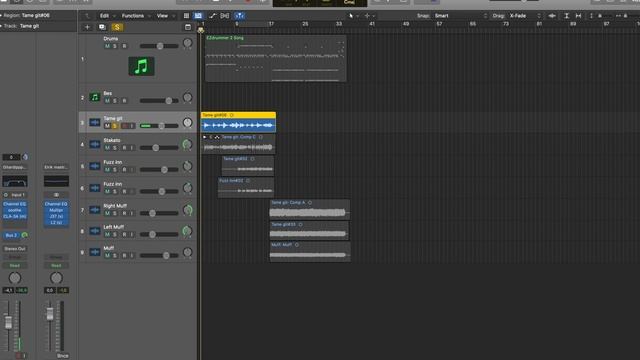Viewport: 640px width, 360px height.
Task: Open the Functions menu
Action: (136, 16)
